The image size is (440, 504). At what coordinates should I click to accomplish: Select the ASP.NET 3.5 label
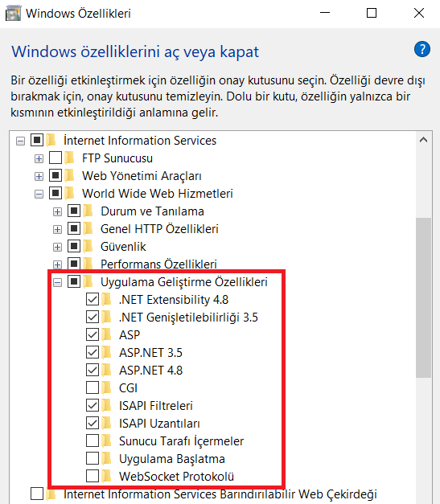coord(150,353)
